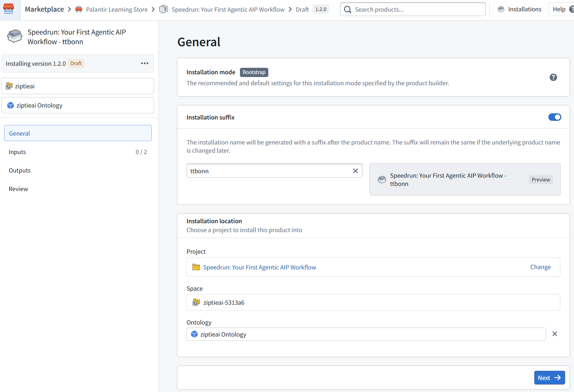Click the Preview badge
Image resolution: width=574 pixels, height=392 pixels.
pos(541,180)
